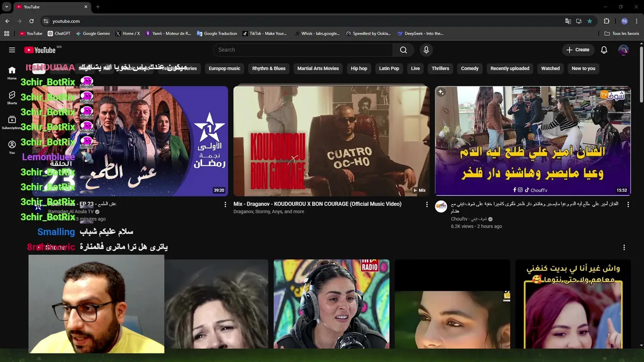Open more options for the ChoufTv video
This screenshot has height=362, width=644.
[628, 204]
